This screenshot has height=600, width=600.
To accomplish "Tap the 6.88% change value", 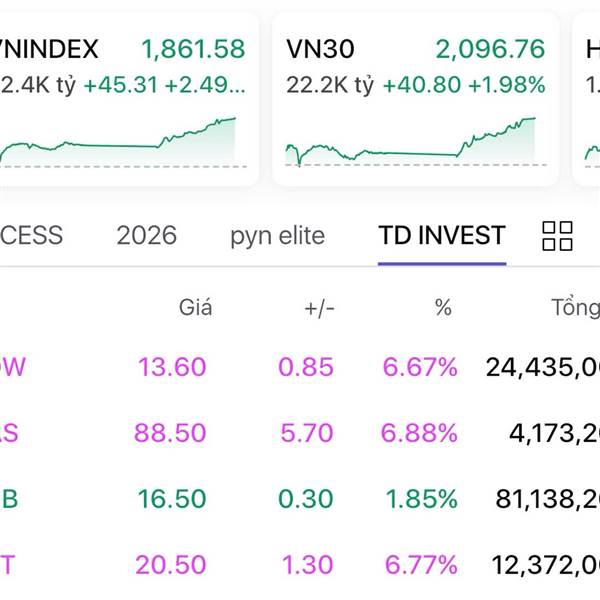I will pyautogui.click(x=420, y=433).
